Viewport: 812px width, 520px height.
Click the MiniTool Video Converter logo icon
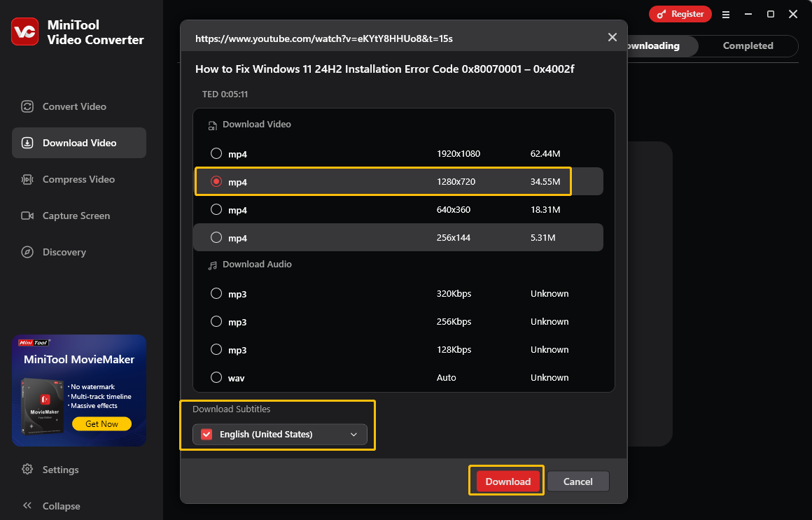[x=25, y=31]
